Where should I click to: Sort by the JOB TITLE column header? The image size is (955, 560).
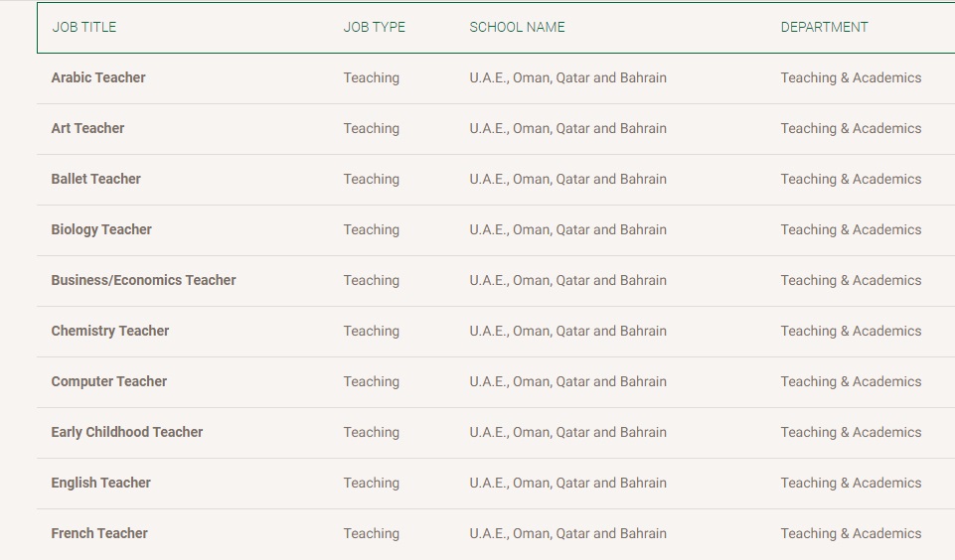[84, 28]
